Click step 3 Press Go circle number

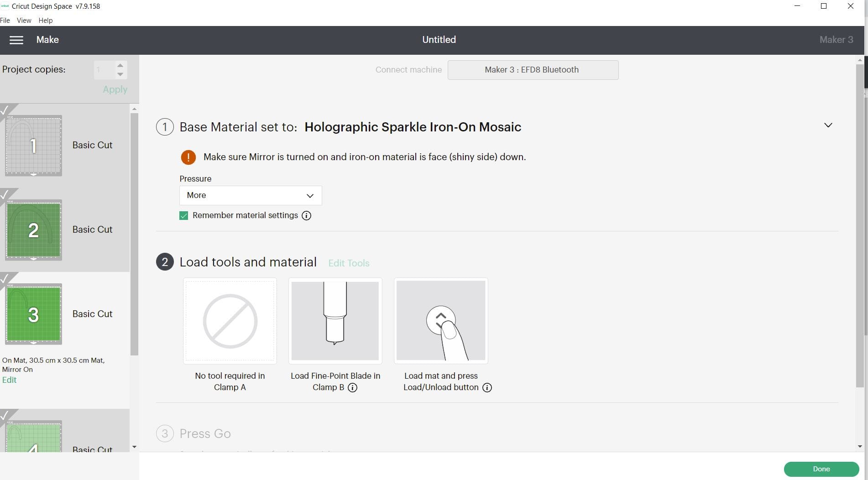(165, 433)
